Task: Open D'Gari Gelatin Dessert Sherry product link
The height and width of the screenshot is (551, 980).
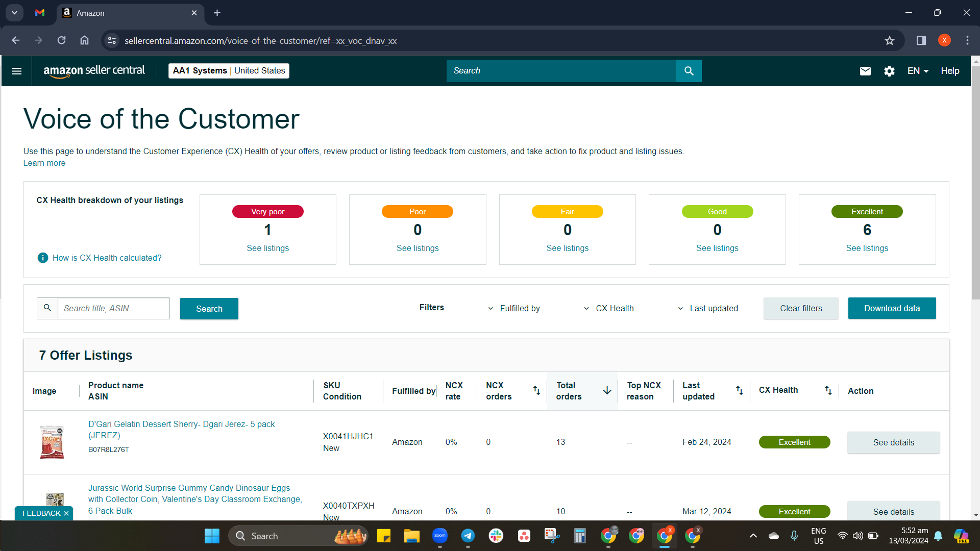Action: coord(181,430)
